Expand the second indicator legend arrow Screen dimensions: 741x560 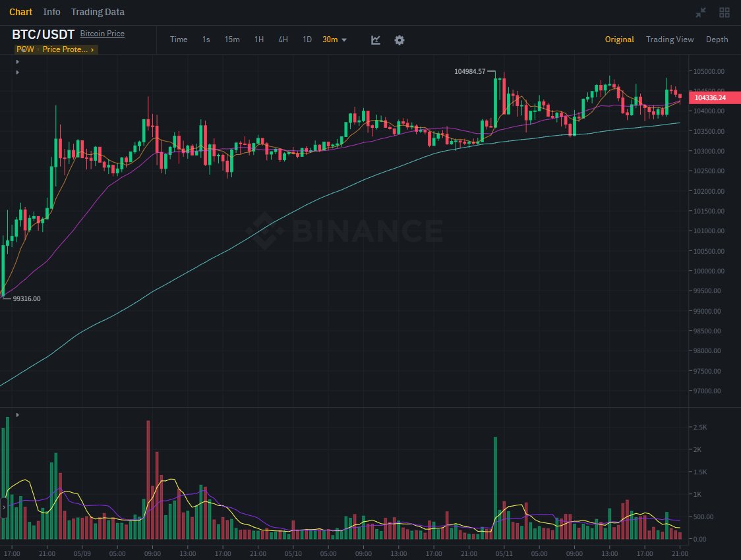(x=18, y=72)
